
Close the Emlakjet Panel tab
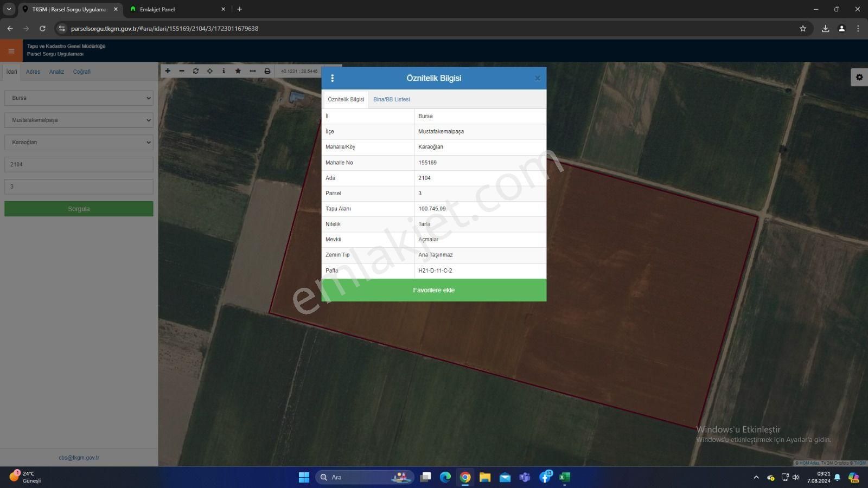click(223, 9)
